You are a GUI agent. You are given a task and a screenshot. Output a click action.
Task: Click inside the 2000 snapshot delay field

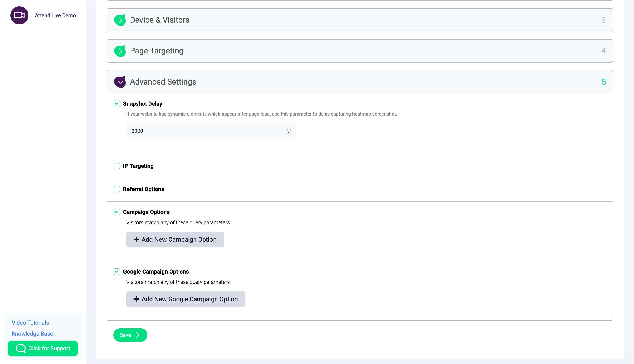(x=200, y=131)
